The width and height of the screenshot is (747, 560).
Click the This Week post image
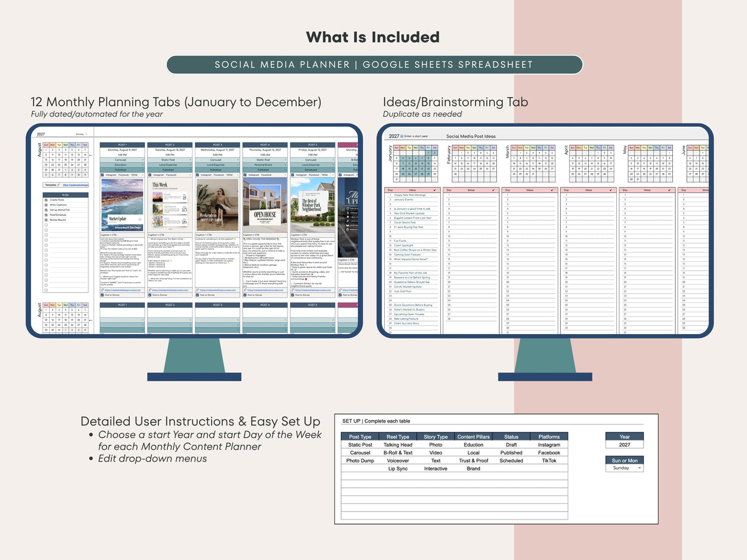tap(170, 205)
